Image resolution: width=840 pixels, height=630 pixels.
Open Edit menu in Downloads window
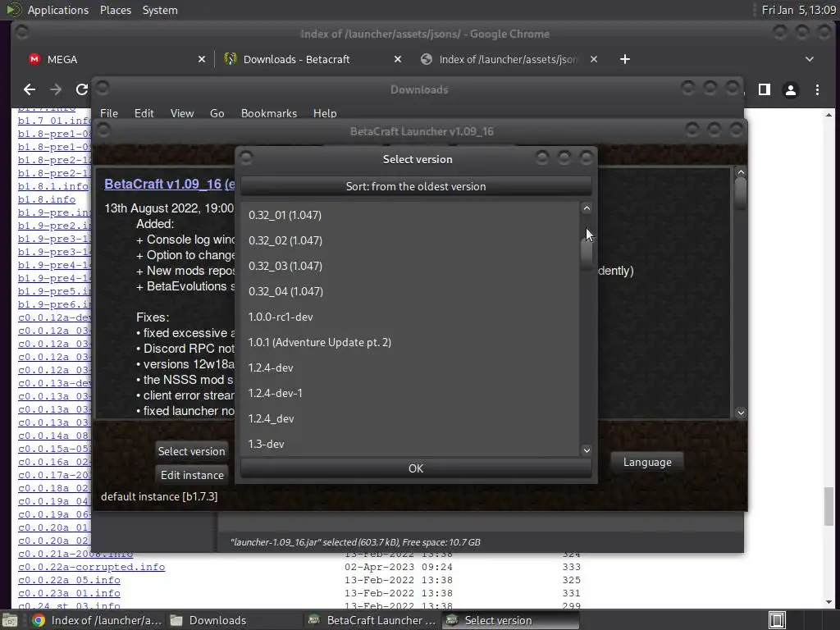tap(144, 113)
